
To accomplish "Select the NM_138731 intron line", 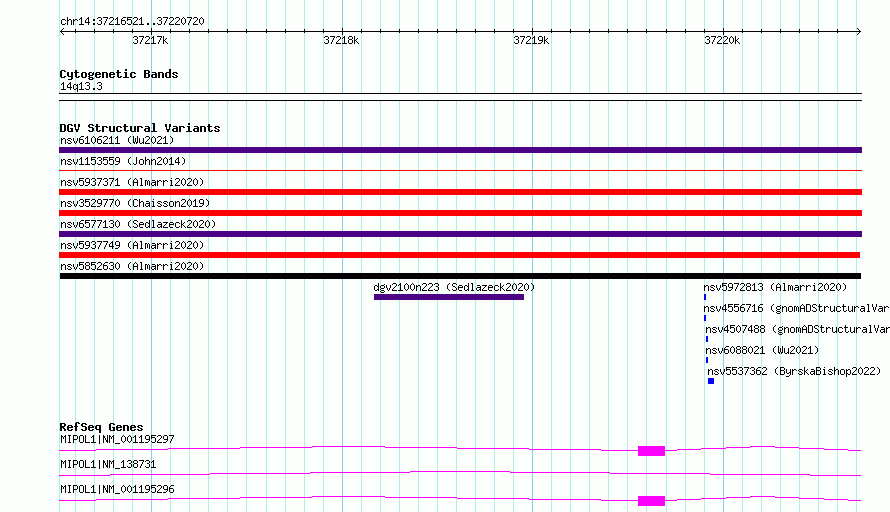I will [460, 473].
